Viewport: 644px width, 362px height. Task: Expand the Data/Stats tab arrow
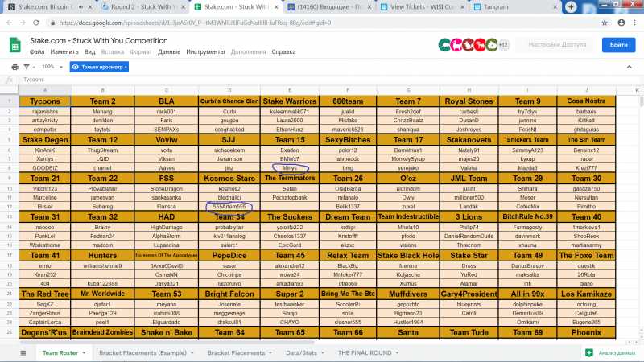click(x=323, y=353)
